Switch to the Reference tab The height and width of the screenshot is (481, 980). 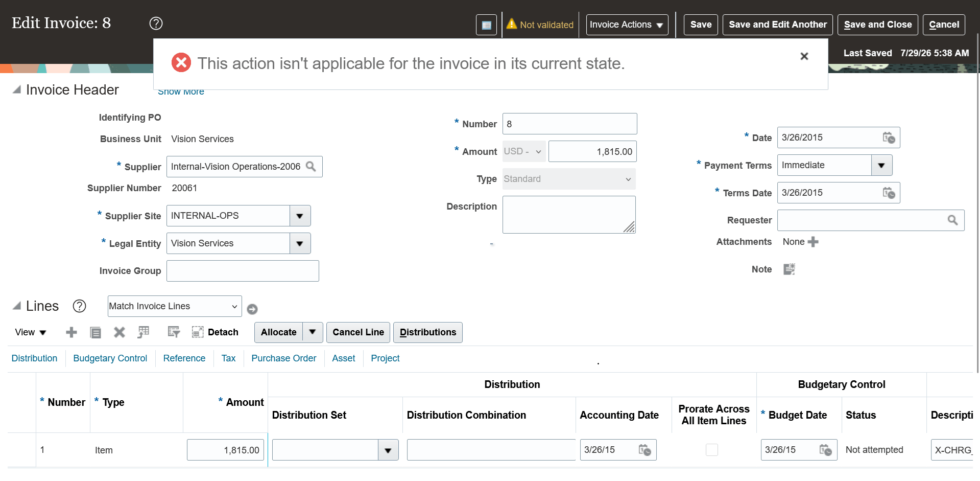coord(184,358)
